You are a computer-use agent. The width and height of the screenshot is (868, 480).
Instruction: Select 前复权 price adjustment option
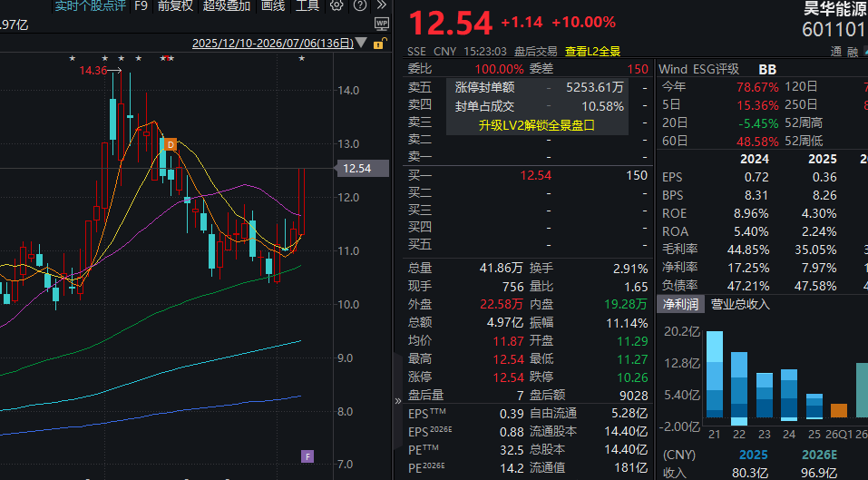click(x=175, y=6)
